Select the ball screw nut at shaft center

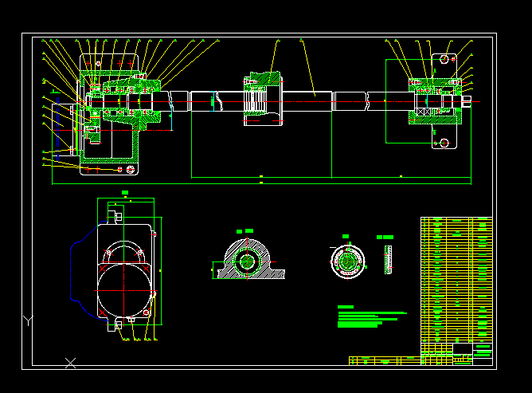[264, 99]
